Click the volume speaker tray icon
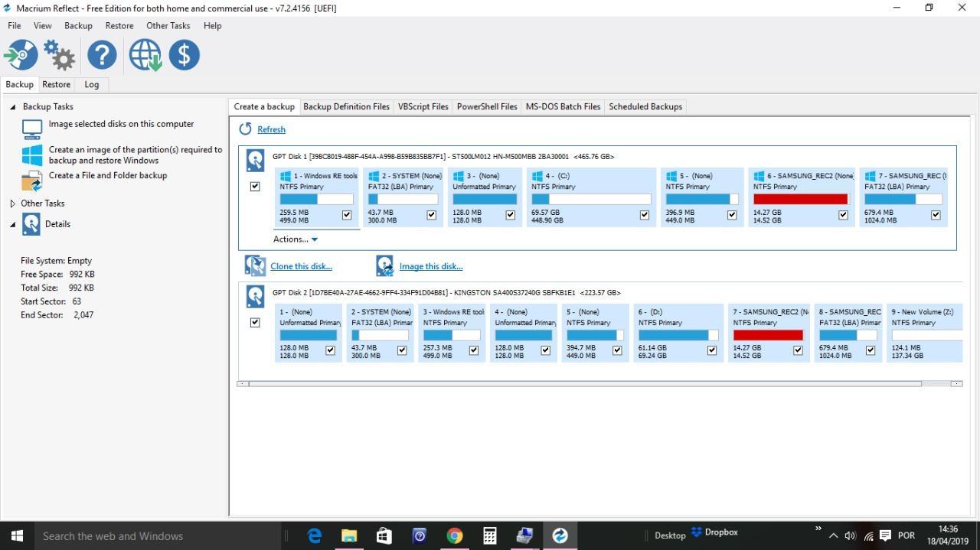This screenshot has width=980, height=550. click(x=850, y=535)
